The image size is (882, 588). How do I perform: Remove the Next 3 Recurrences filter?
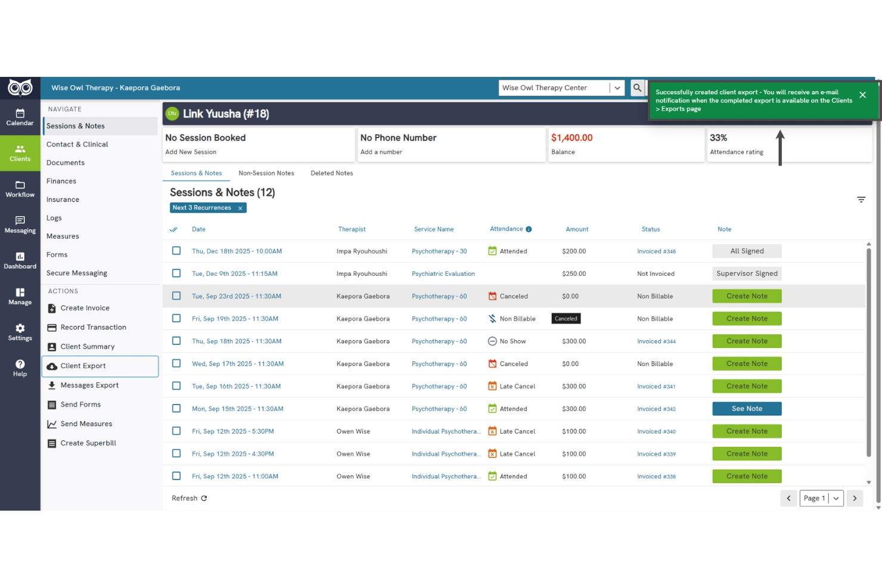click(x=240, y=208)
